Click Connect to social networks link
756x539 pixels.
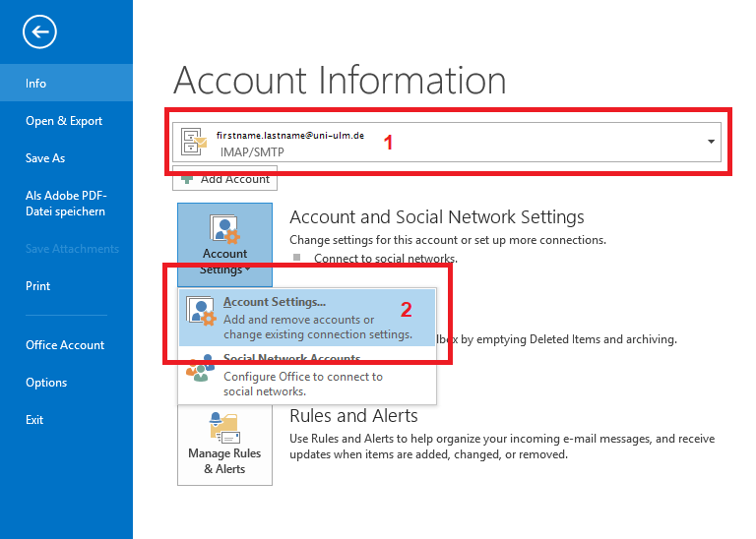[x=386, y=258]
